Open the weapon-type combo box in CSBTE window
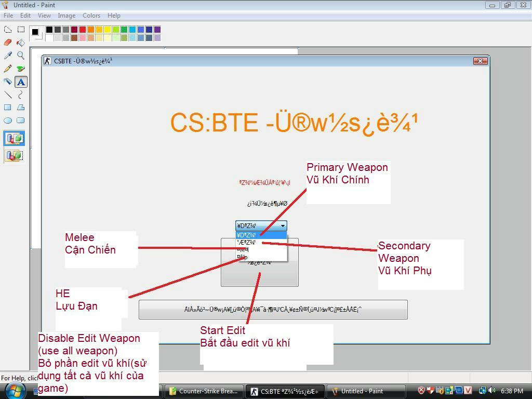 click(261, 225)
